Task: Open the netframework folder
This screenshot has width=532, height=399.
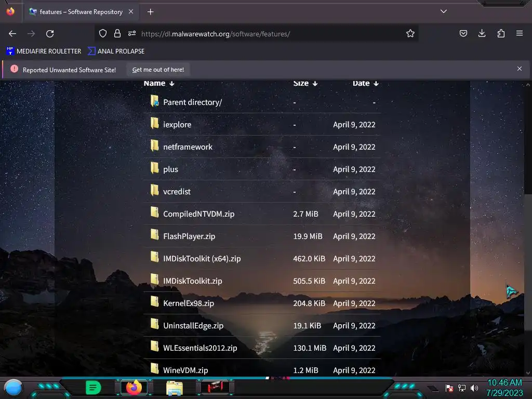Action: click(188, 147)
